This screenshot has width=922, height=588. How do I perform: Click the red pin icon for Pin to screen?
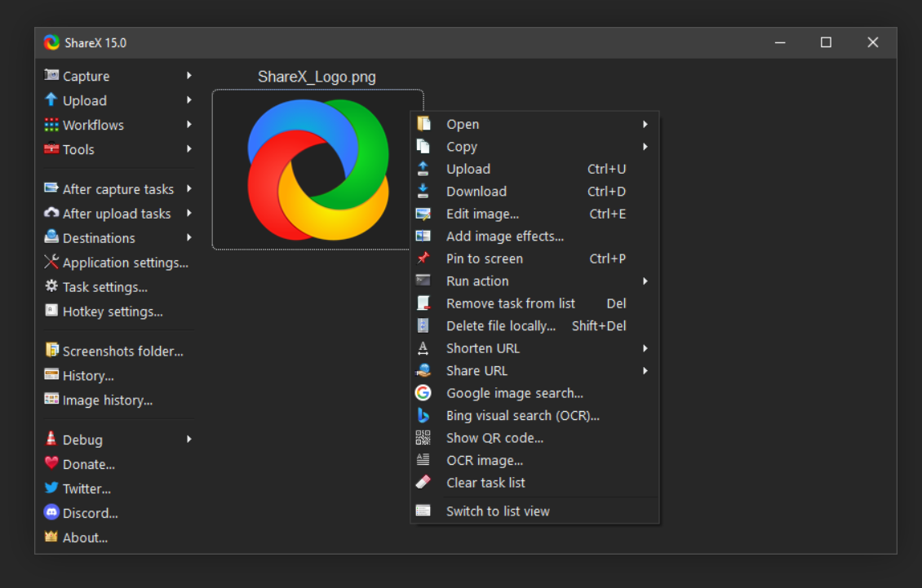click(423, 259)
